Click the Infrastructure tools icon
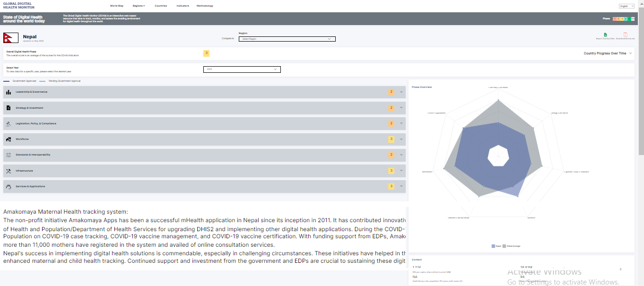 tap(9, 171)
